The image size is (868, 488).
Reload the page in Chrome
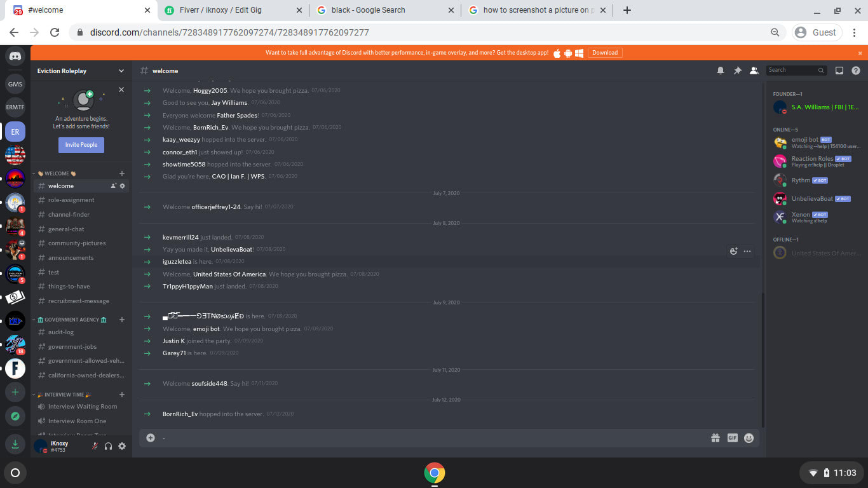point(55,32)
